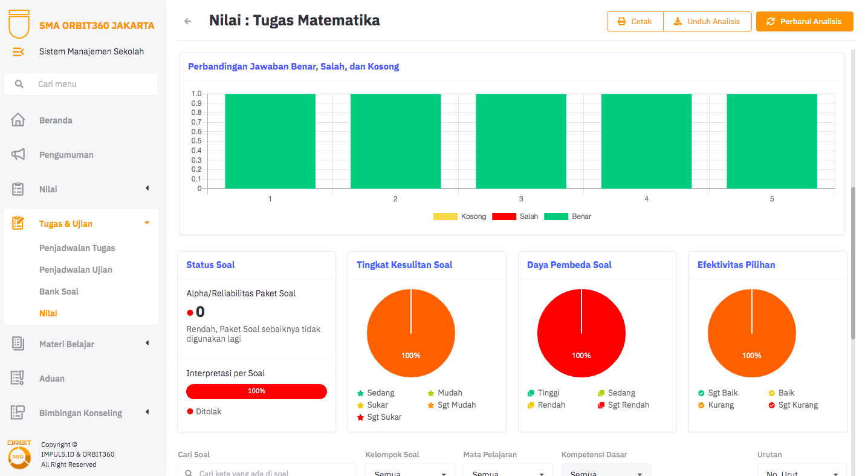
Task: Open Bank Soal submenu item
Action: [59, 292]
